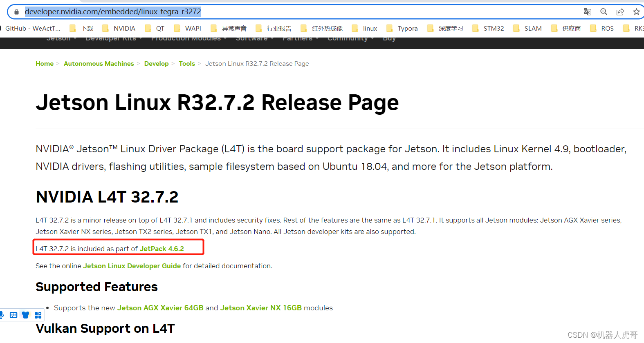The height and width of the screenshot is (343, 644).
Task: Open the Typora bookmark folder
Action: (402, 28)
